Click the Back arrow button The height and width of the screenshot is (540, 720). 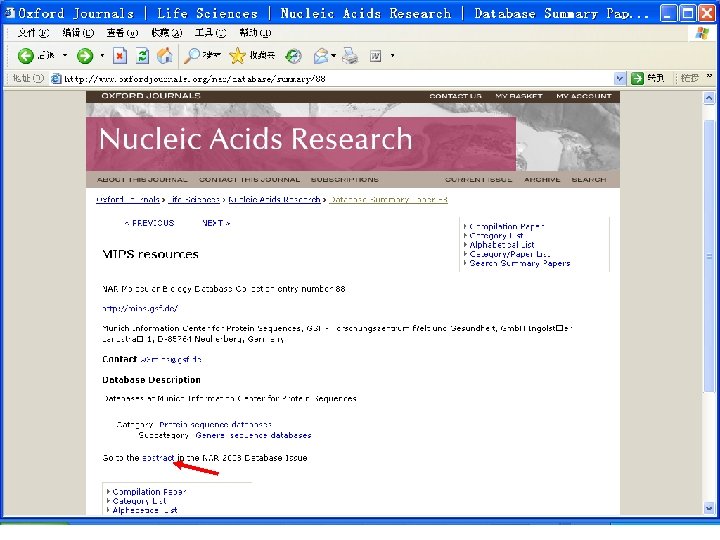coord(26,56)
